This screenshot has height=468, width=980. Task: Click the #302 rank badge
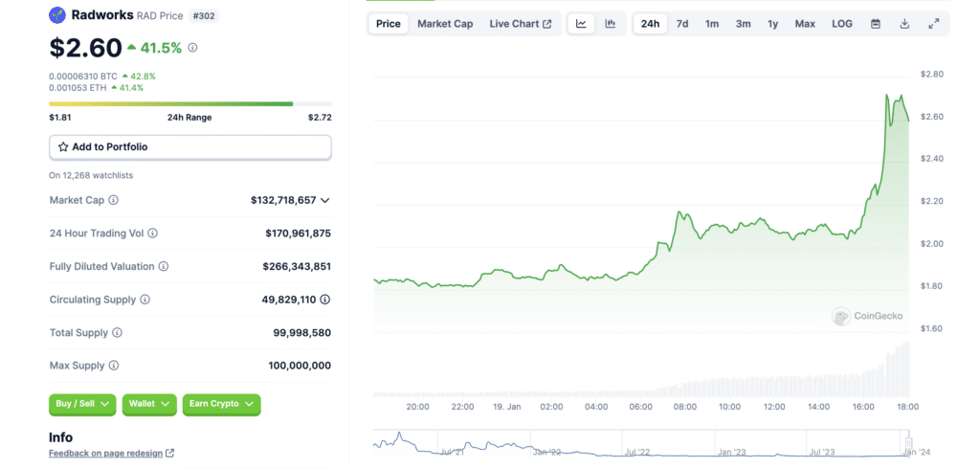[x=202, y=15]
